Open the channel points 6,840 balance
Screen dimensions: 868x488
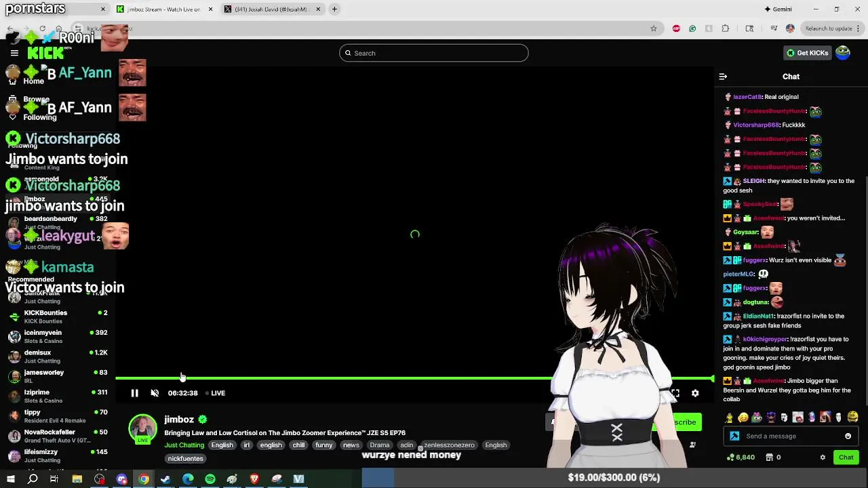point(741,457)
